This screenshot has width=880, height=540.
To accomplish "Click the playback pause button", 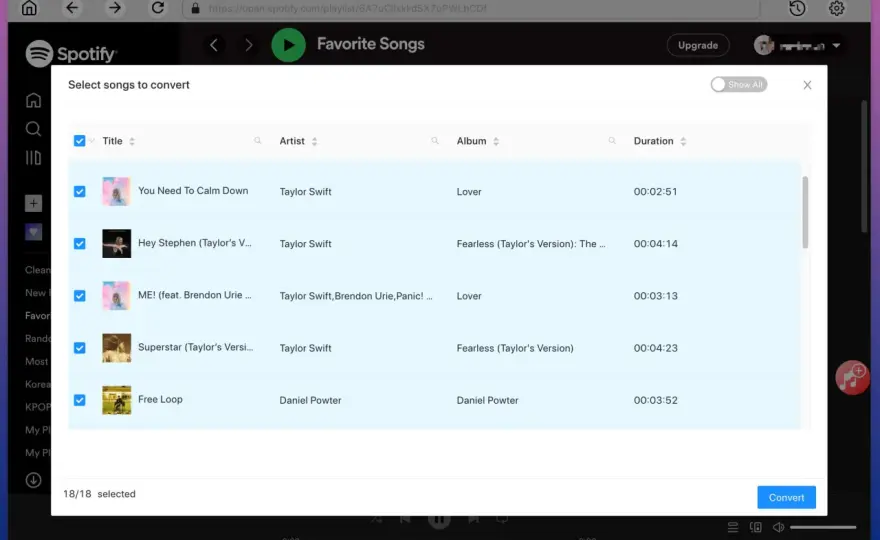I will point(439,519).
